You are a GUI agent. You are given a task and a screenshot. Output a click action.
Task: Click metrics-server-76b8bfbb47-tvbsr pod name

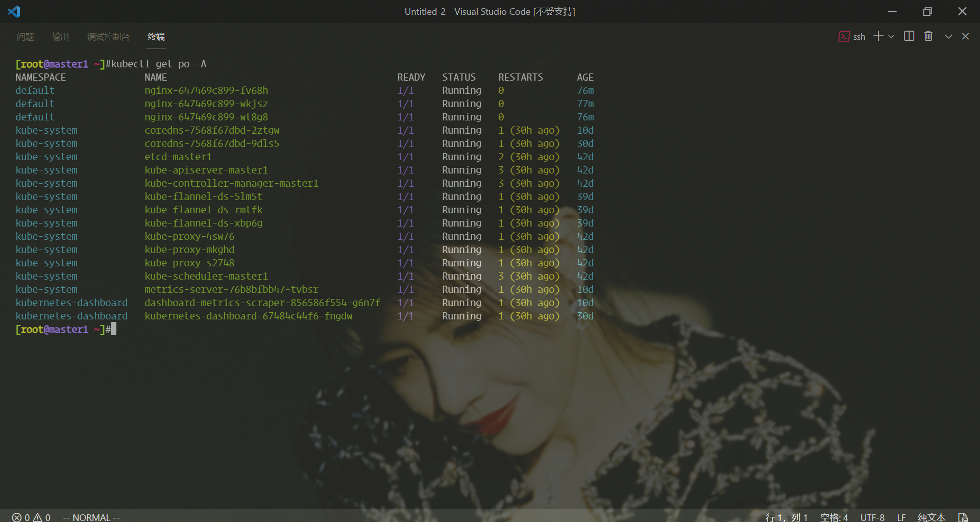(231, 289)
